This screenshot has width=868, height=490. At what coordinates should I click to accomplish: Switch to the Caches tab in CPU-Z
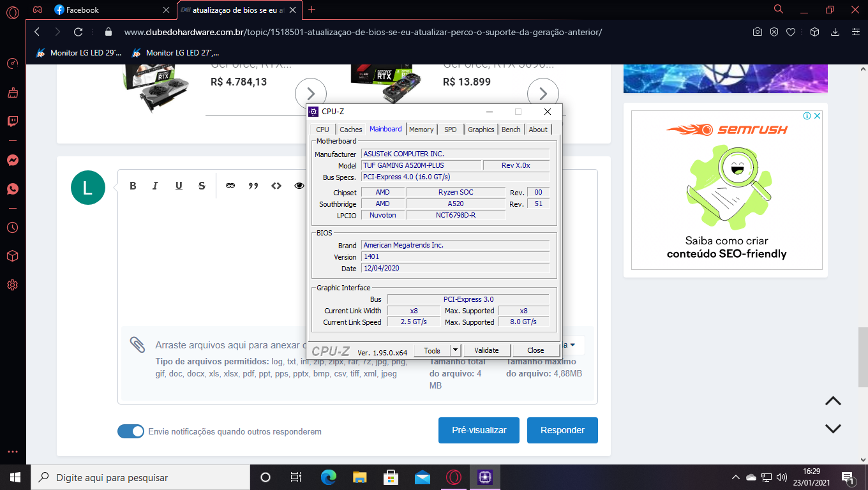coord(351,130)
